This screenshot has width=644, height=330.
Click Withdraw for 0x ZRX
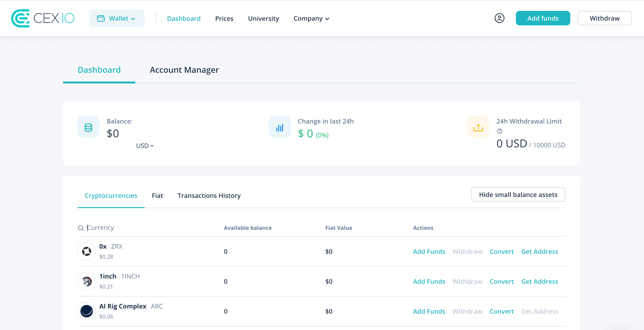point(467,252)
